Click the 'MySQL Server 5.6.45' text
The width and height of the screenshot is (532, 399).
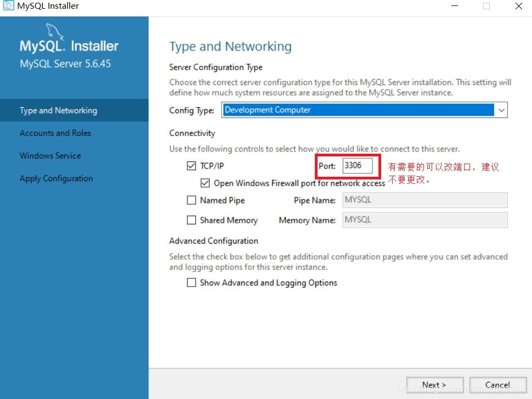(65, 64)
